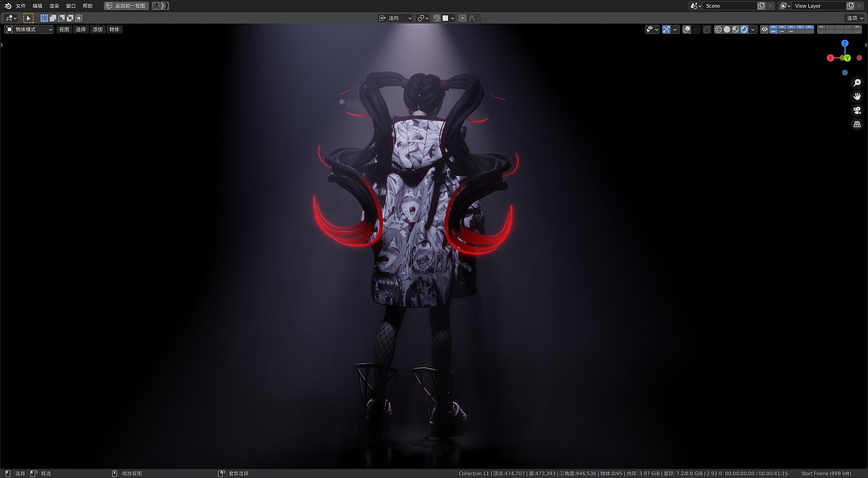Viewport: 868px width, 478px height.
Task: Click the Collection 11 status text
Action: (474, 473)
